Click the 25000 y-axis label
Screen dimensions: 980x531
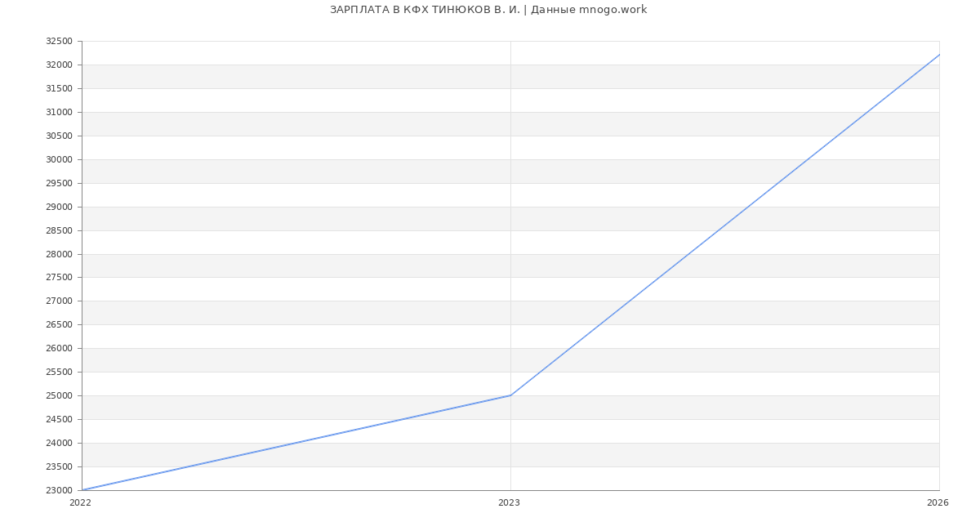[58, 396]
